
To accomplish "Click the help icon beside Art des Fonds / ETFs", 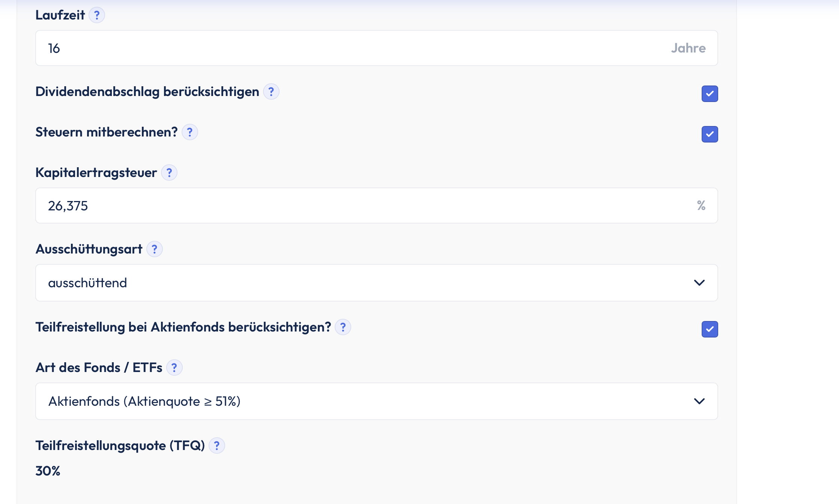I will [x=174, y=368].
